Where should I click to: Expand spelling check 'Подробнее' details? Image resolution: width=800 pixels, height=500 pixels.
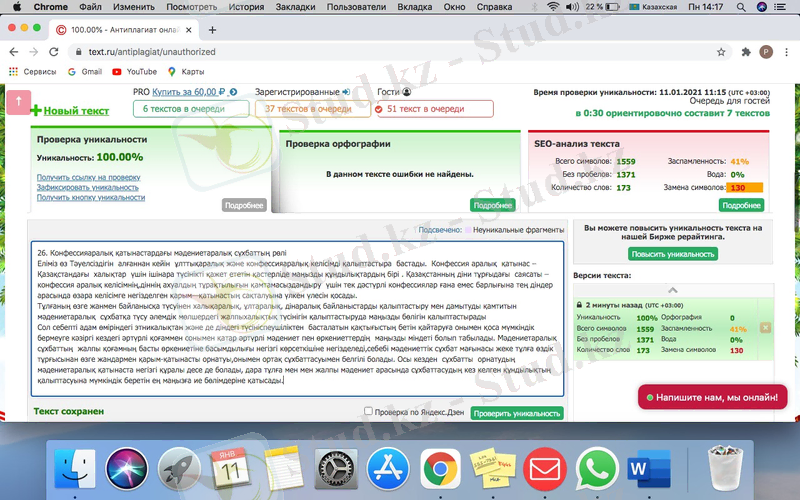(492, 205)
